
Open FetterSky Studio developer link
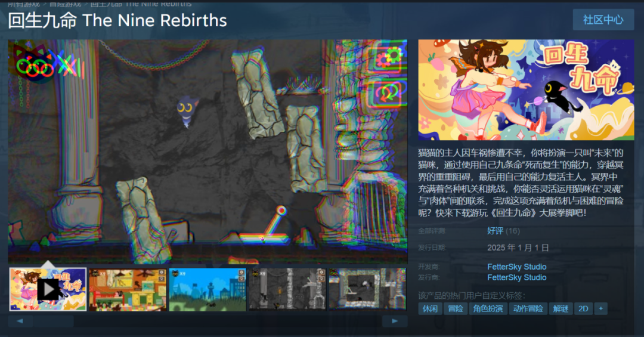[x=516, y=267]
